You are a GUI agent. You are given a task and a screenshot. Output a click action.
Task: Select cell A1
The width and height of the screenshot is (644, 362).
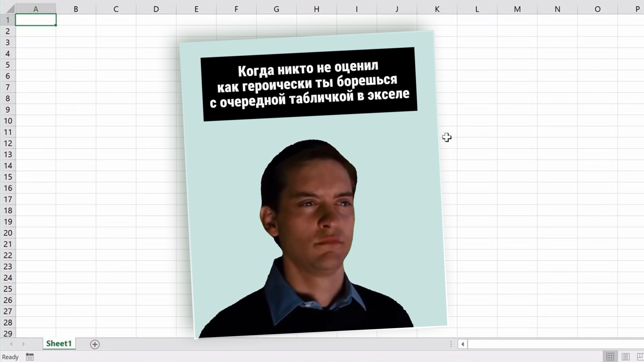tap(36, 20)
